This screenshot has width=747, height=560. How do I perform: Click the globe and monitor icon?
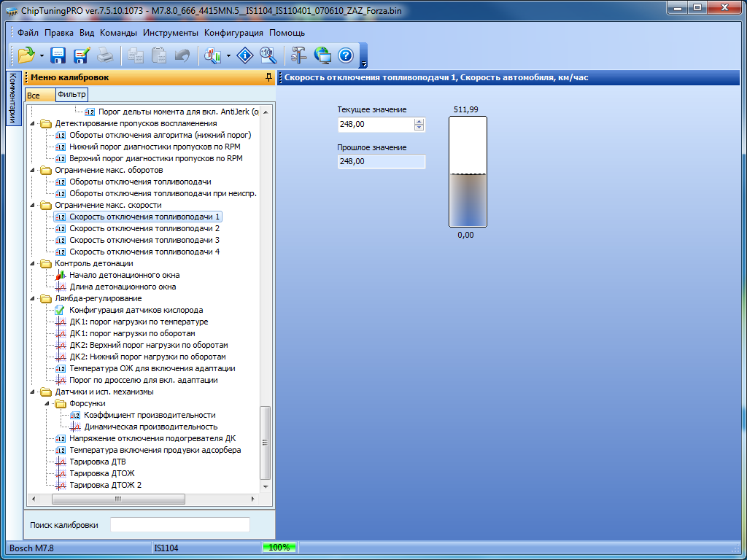322,55
